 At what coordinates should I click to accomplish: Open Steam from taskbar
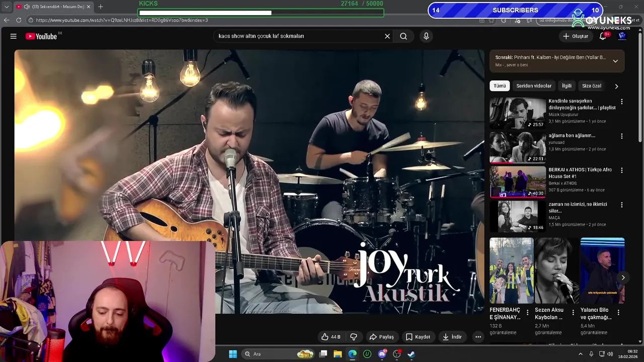(x=411, y=354)
